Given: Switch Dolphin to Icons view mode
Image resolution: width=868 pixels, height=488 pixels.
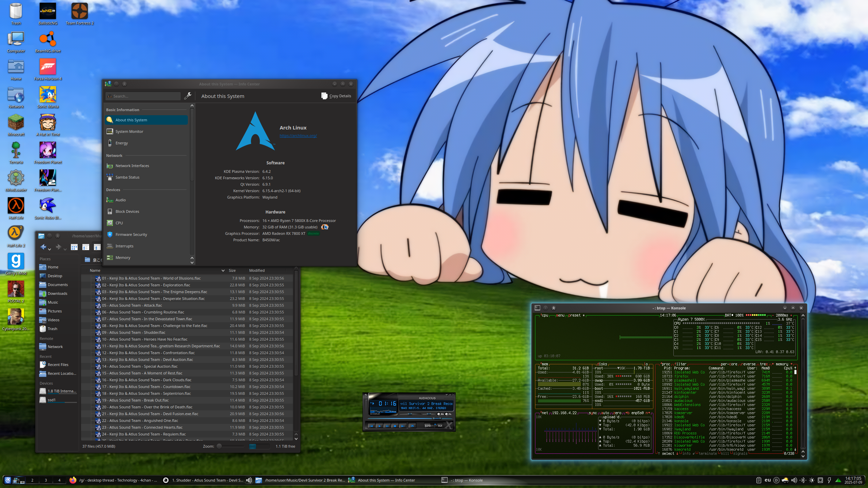Looking at the screenshot, I should 74,247.
